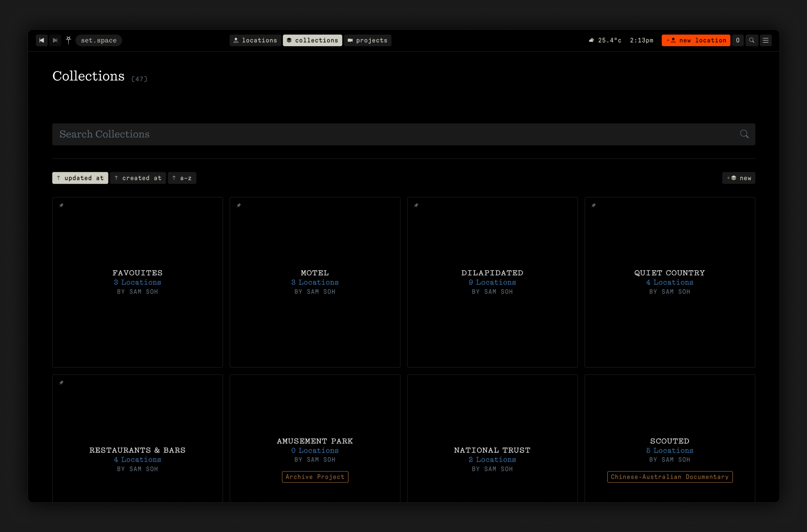This screenshot has height=532, width=807.
Task: Toggle pin on Dilapidated collection
Action: pyautogui.click(x=416, y=205)
